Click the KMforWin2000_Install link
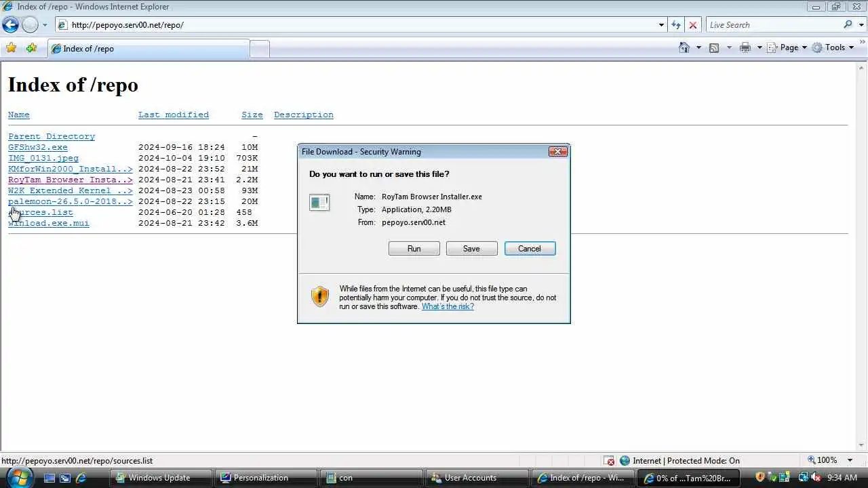The image size is (868, 488). tap(71, 169)
